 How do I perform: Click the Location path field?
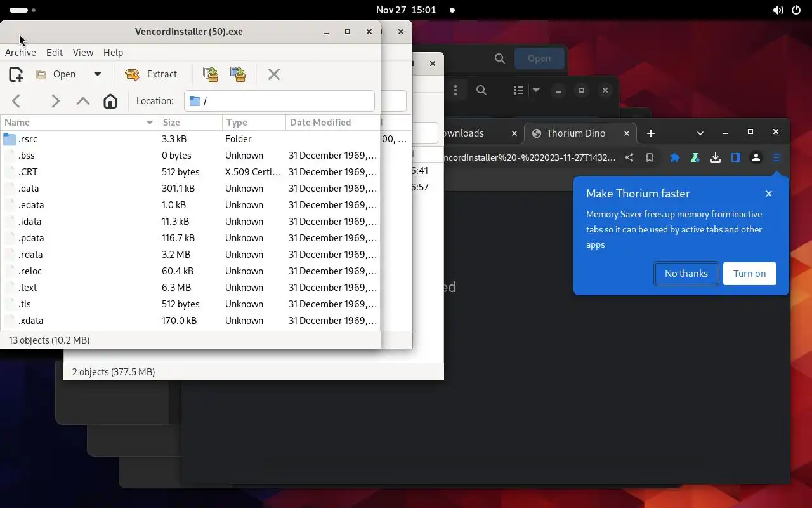tap(279, 101)
